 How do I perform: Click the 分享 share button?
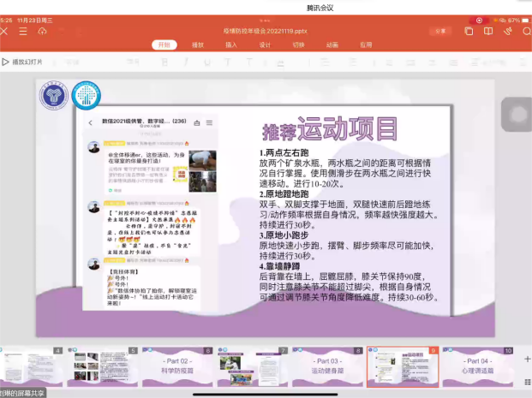(x=439, y=31)
